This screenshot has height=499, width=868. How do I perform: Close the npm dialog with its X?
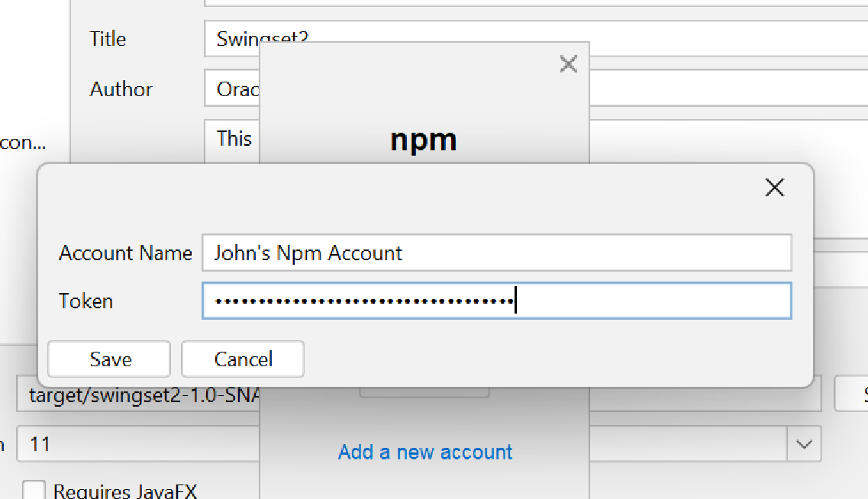pos(569,64)
